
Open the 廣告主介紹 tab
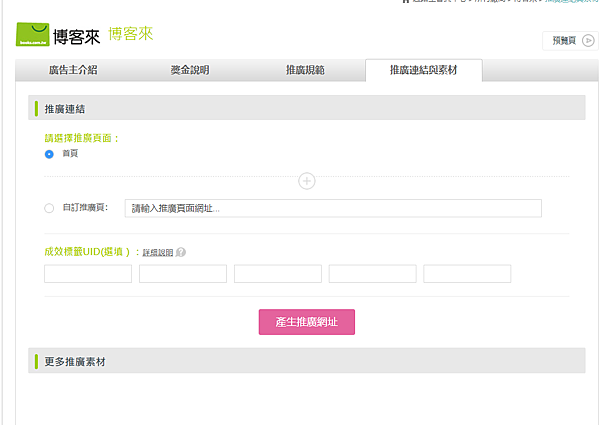click(x=73, y=70)
